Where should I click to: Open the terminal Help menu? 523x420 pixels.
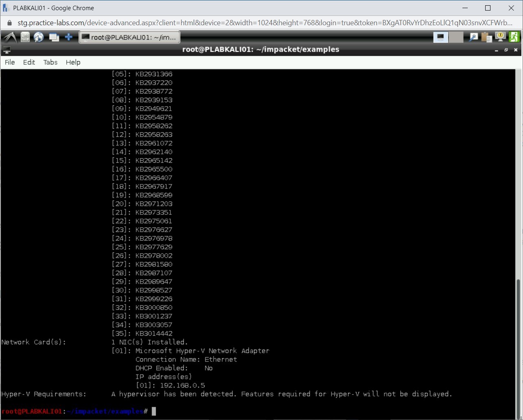(x=73, y=62)
